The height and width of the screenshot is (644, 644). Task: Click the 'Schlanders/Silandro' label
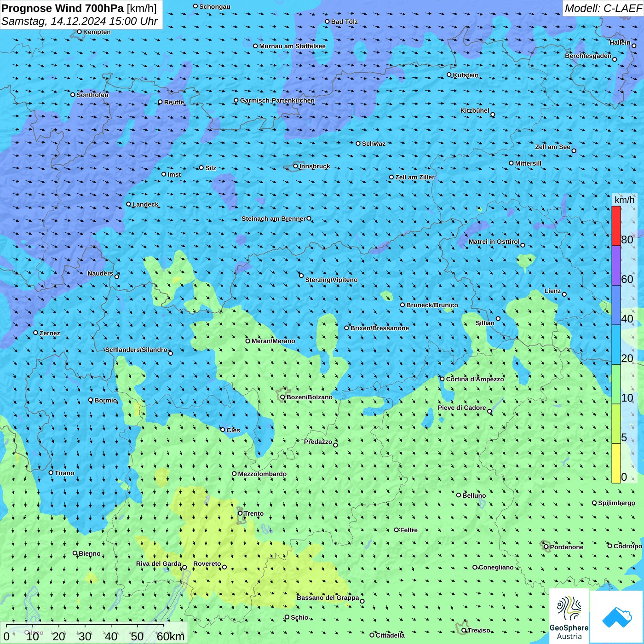[137, 350]
